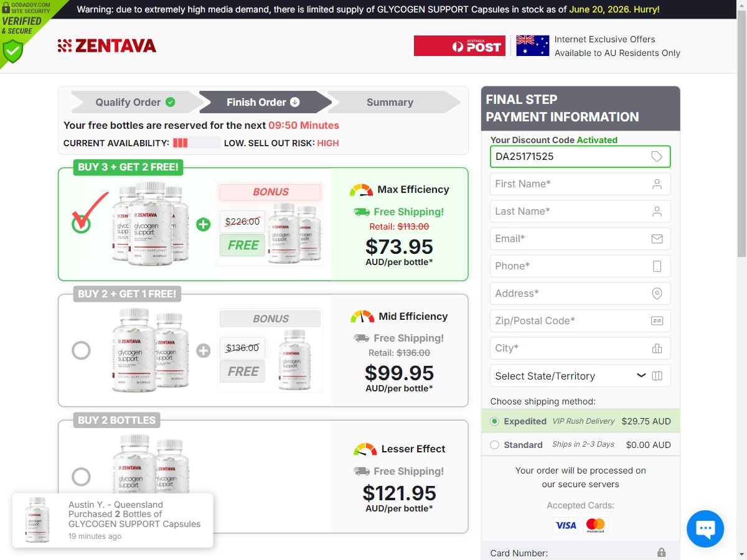Click the ZIP icon in postal code field
747x560 pixels.
pos(657,321)
